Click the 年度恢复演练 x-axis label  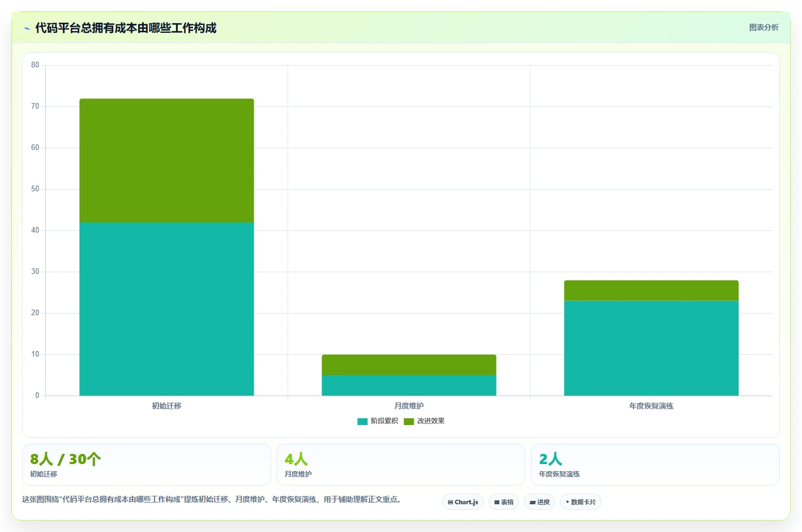(x=651, y=406)
